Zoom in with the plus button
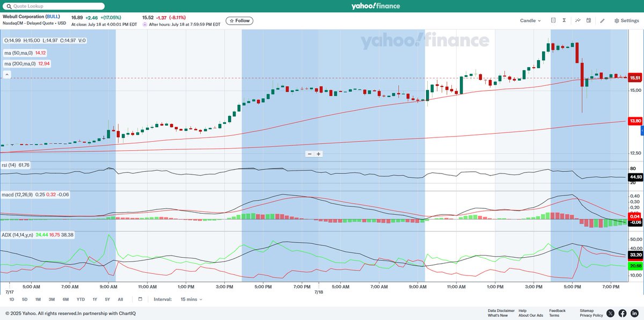Image resolution: width=644 pixels, height=320 pixels. click(x=318, y=154)
